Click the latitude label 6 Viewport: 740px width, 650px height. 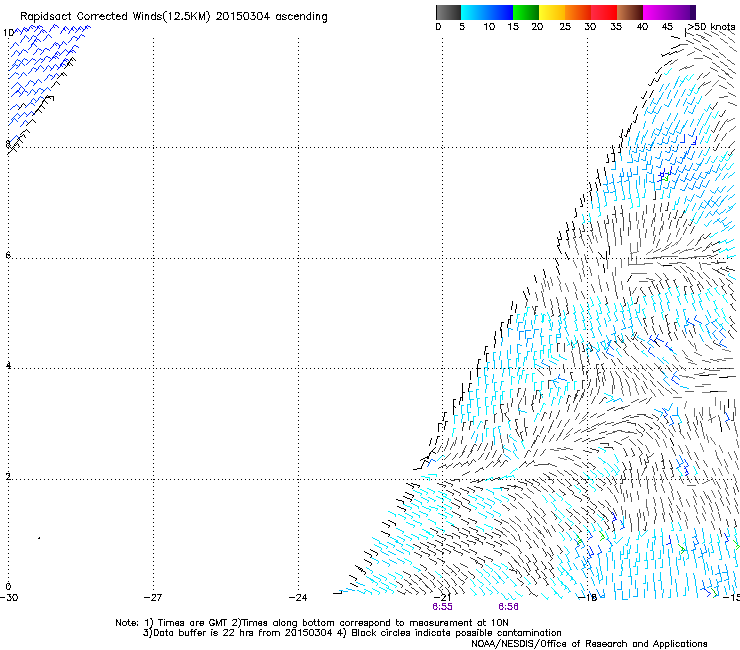(8, 255)
